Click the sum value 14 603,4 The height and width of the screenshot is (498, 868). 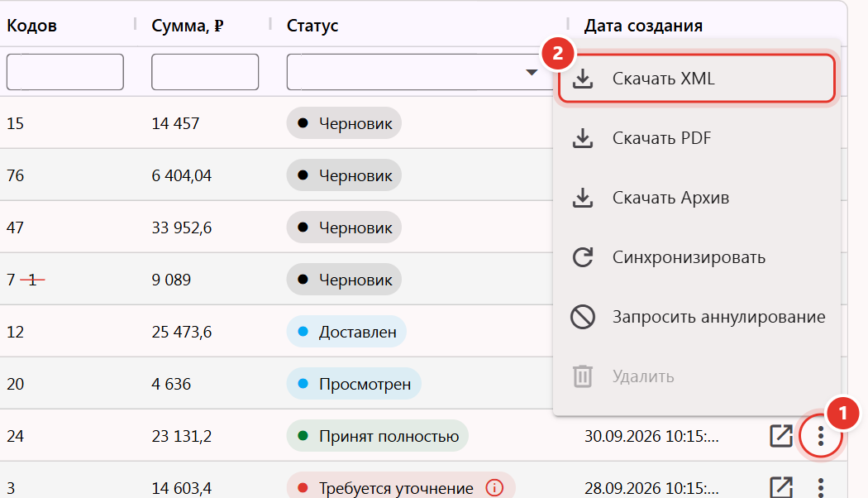(182, 488)
